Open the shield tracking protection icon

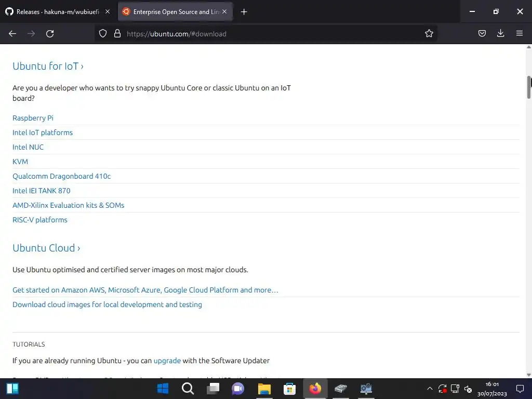[103, 34]
